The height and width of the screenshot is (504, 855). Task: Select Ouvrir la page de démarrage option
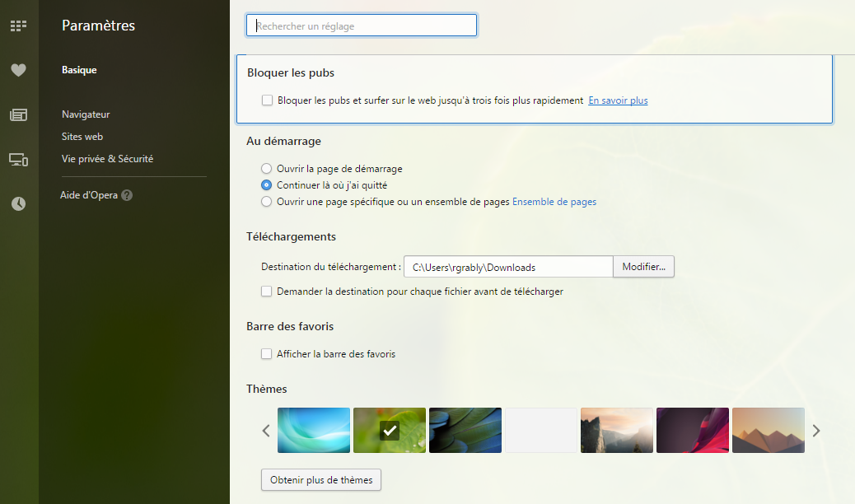click(x=266, y=169)
